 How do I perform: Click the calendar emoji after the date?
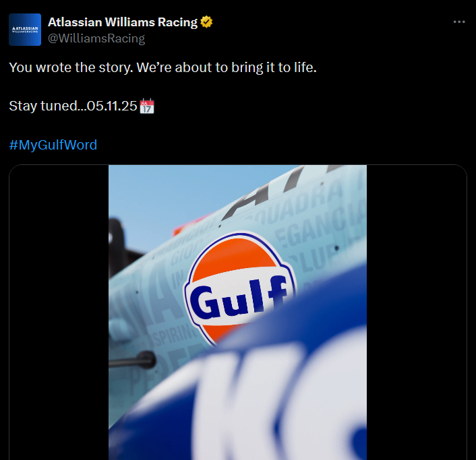tap(147, 106)
